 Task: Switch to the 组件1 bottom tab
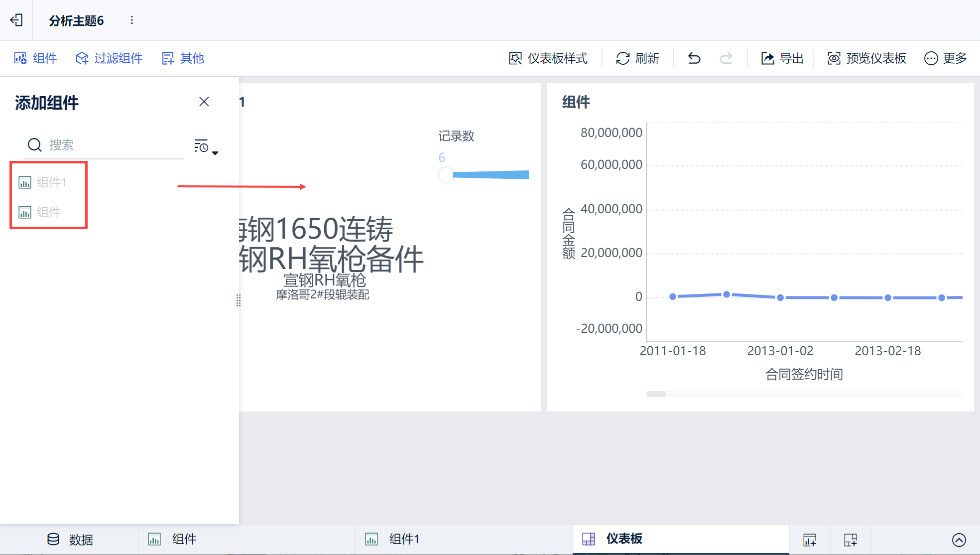392,539
